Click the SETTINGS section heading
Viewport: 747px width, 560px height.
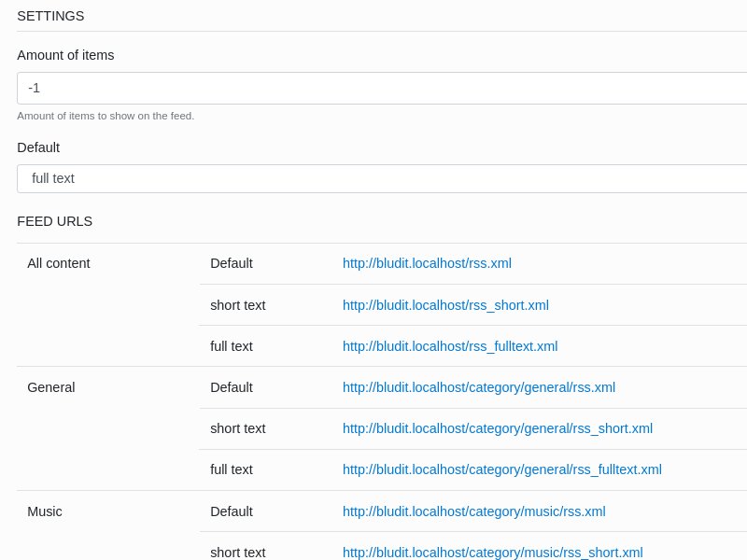point(50,16)
